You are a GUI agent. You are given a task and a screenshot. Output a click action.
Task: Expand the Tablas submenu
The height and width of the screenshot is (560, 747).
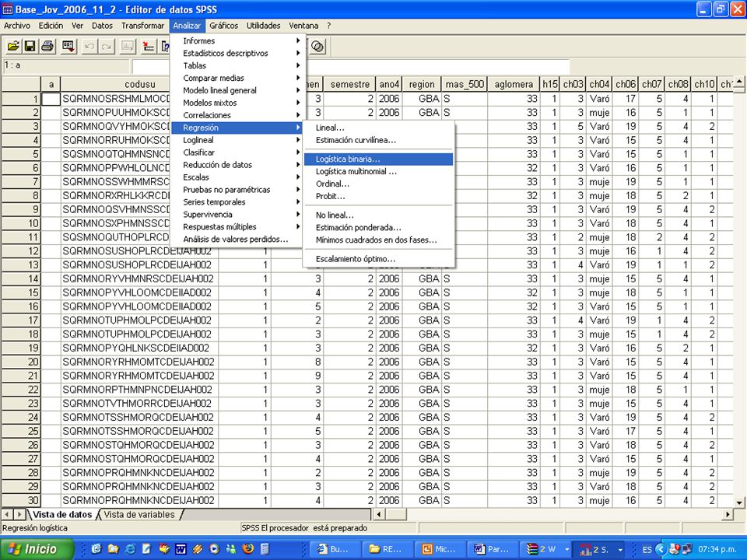pos(237,65)
